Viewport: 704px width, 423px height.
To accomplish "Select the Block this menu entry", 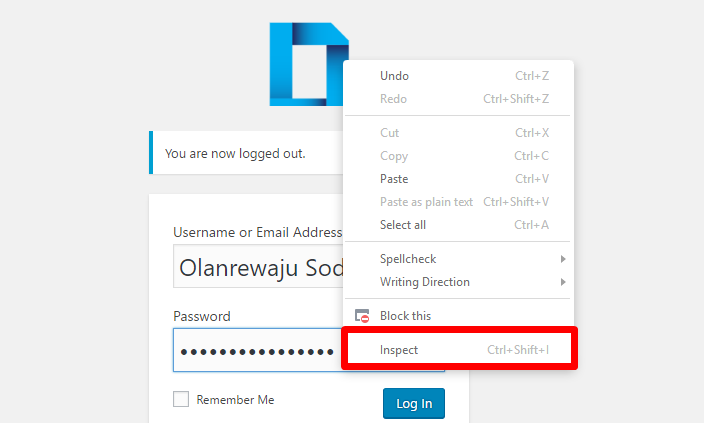I will tap(458, 316).
